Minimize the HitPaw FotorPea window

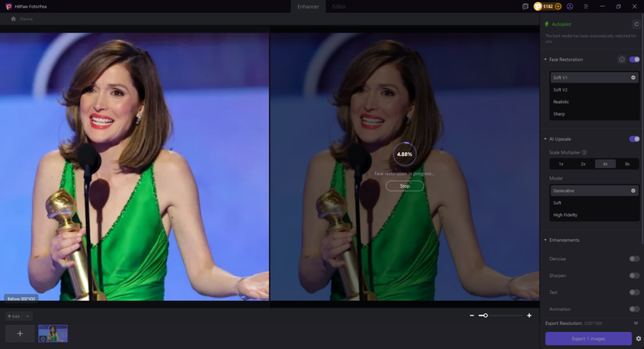(x=603, y=6)
